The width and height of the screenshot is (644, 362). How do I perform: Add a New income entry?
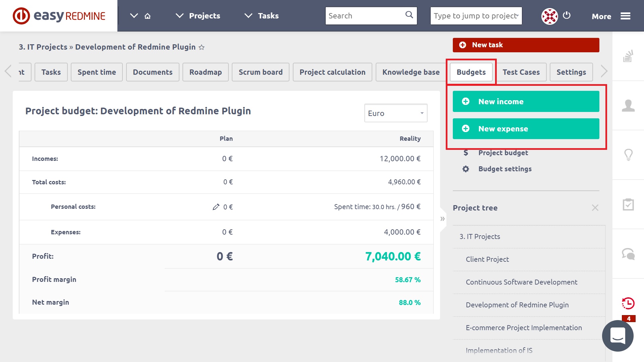(x=526, y=102)
